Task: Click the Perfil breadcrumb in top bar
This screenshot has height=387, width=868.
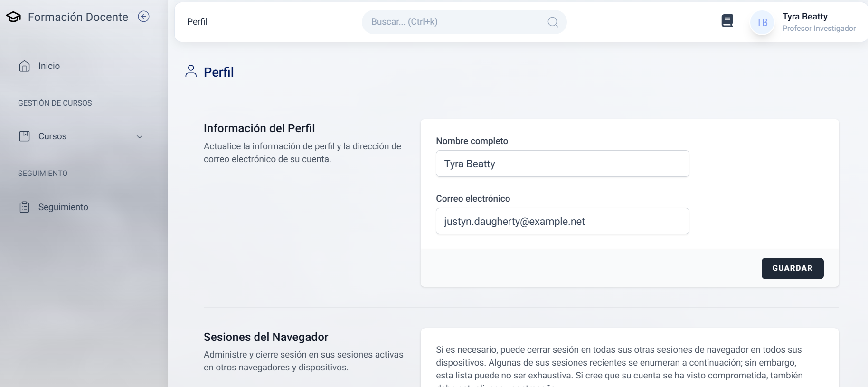Action: click(197, 22)
